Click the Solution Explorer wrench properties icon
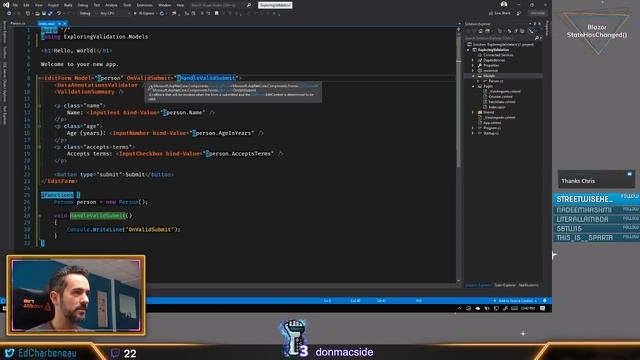The height and width of the screenshot is (360, 640). [x=531, y=31]
